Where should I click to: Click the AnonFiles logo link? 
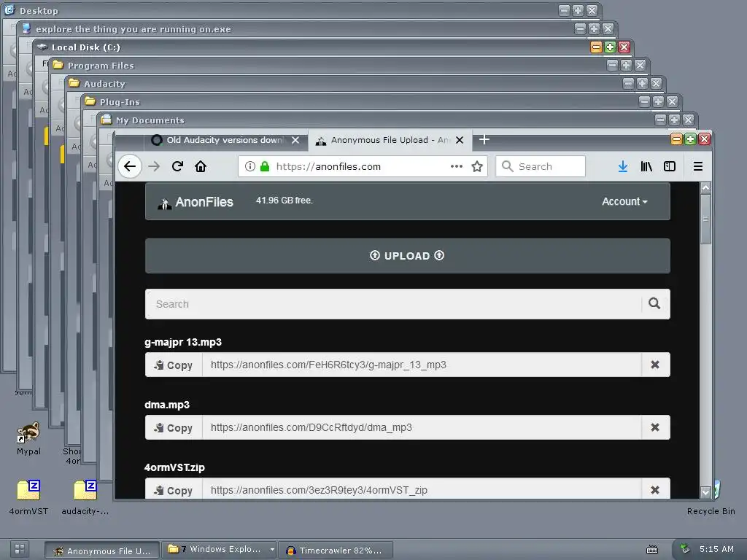(x=196, y=202)
